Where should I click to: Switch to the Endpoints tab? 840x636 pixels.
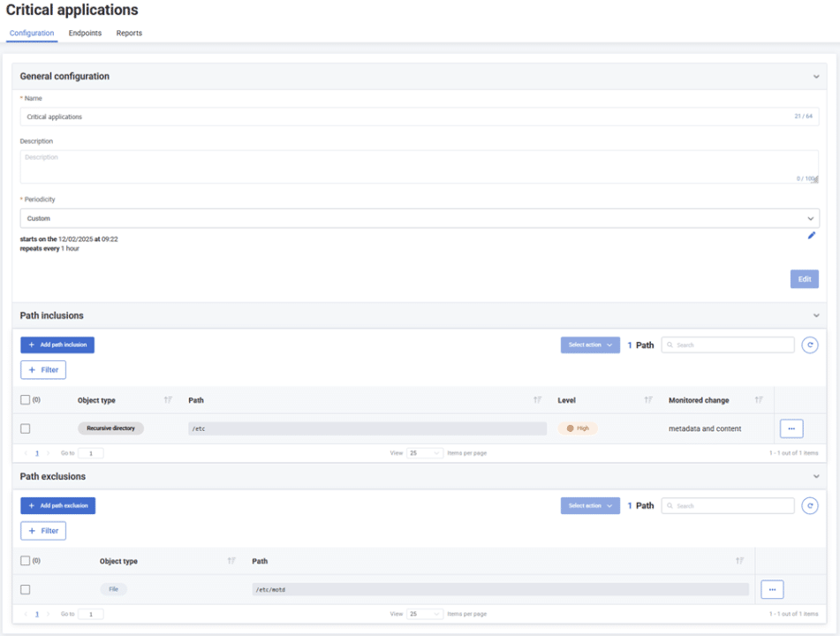click(85, 33)
